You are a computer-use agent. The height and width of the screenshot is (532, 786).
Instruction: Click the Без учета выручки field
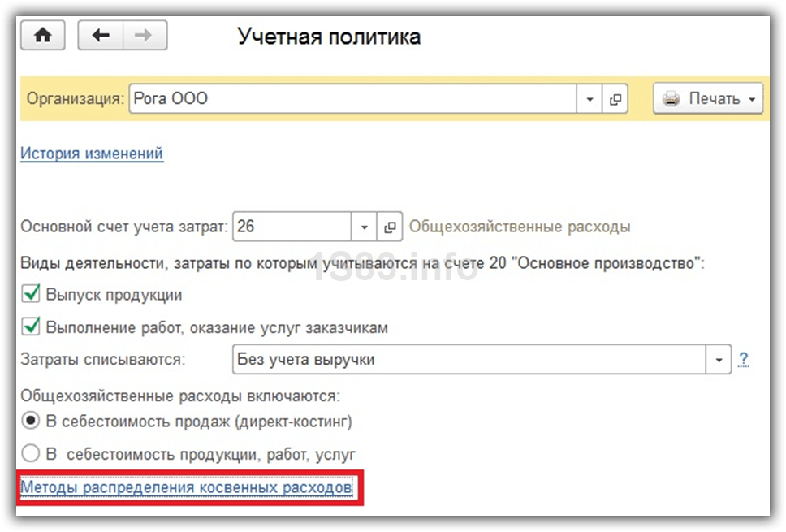click(469, 360)
